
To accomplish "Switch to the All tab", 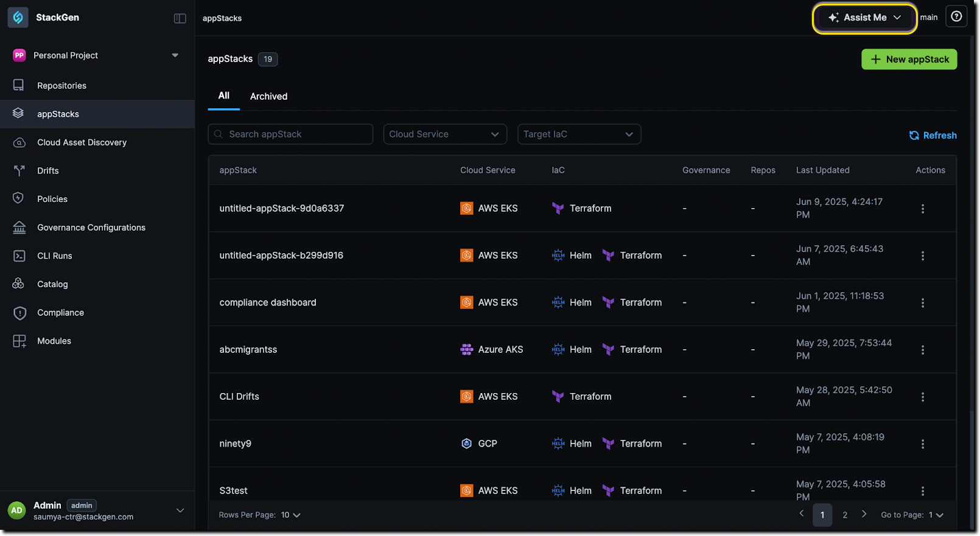I will pyautogui.click(x=224, y=96).
